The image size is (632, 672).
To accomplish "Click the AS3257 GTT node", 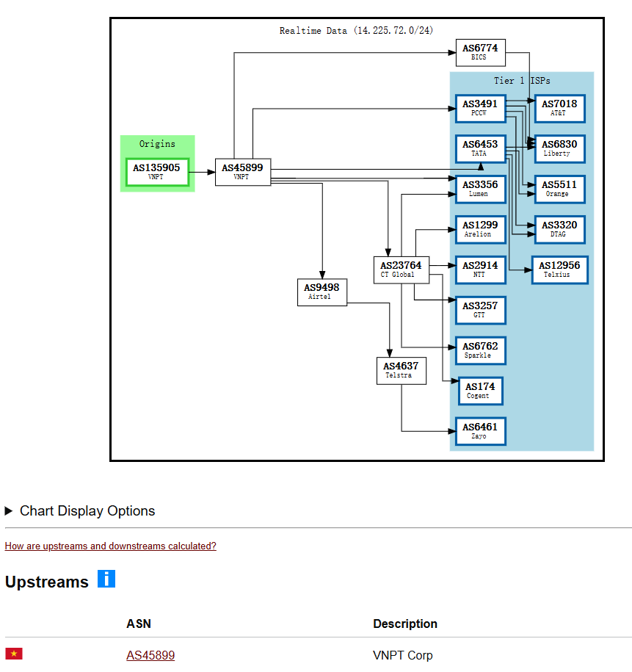I will (x=480, y=310).
